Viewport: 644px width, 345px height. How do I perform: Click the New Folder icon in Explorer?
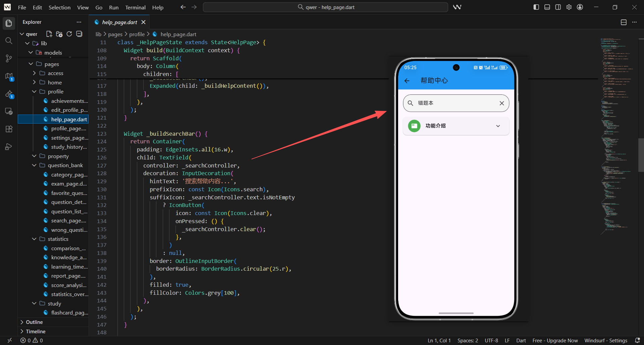point(59,34)
